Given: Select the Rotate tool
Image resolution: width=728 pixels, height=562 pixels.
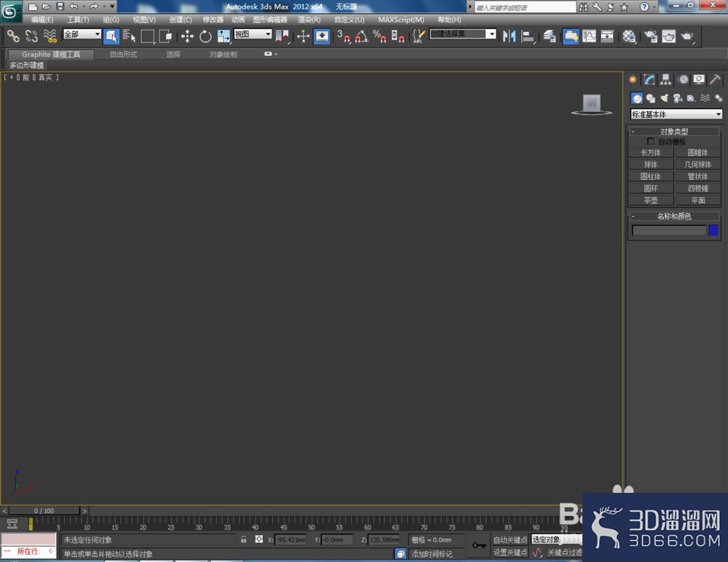Looking at the screenshot, I should pos(205,36).
